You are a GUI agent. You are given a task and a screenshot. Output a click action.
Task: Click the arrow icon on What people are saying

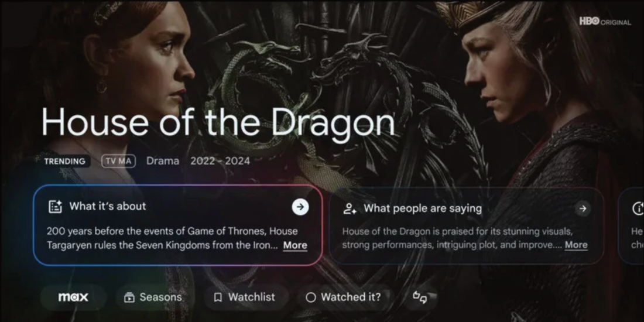coord(583,208)
